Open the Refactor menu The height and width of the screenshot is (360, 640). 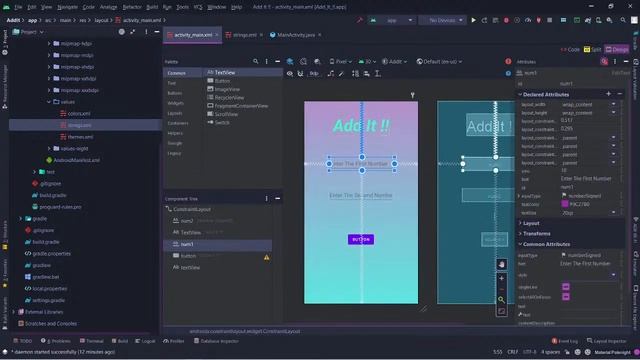(x=132, y=7)
